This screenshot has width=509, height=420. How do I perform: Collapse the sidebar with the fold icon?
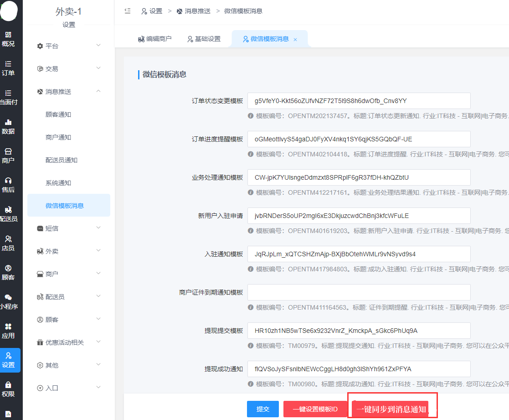(x=128, y=11)
